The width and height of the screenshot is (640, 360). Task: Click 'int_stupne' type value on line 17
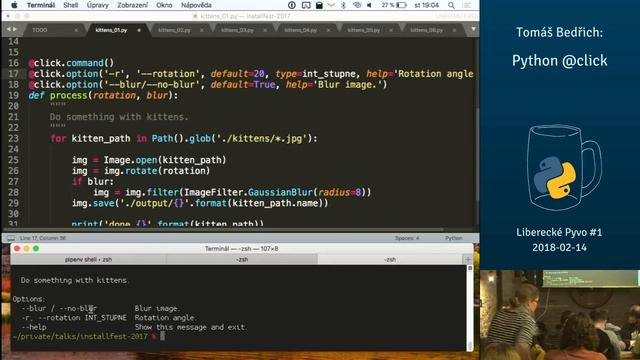(x=329, y=74)
